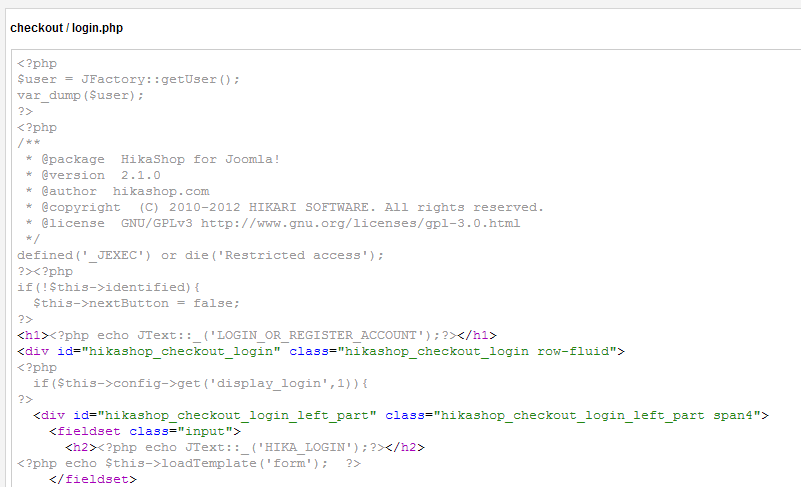Click the line '$user = JFactory::getUser();'
The height and width of the screenshot is (487, 801).
click(128, 79)
